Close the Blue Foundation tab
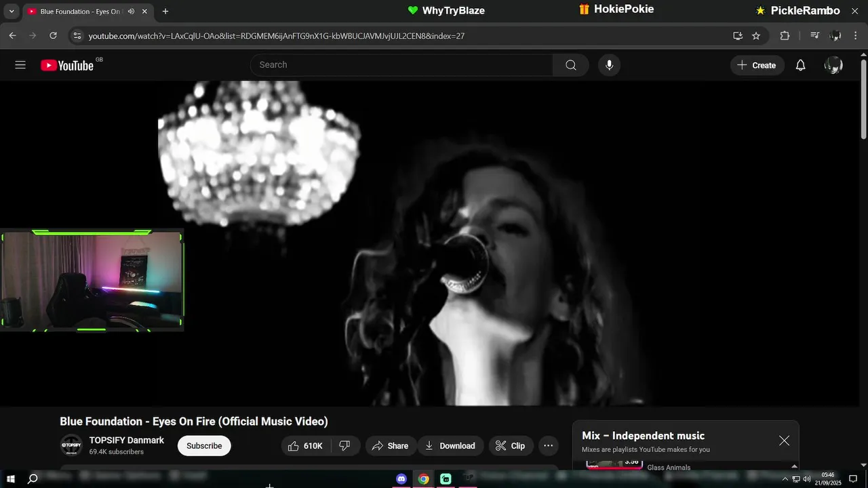This screenshot has width=868, height=488. (144, 12)
